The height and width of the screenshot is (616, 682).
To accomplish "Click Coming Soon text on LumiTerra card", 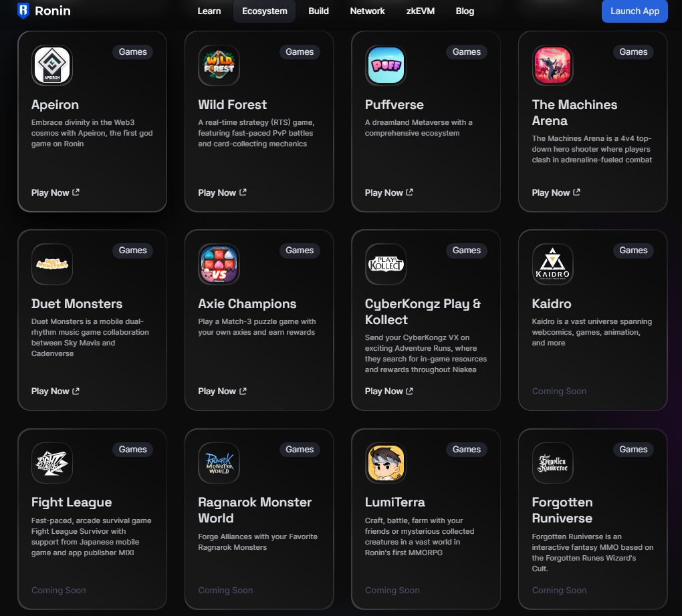I will [x=392, y=591].
